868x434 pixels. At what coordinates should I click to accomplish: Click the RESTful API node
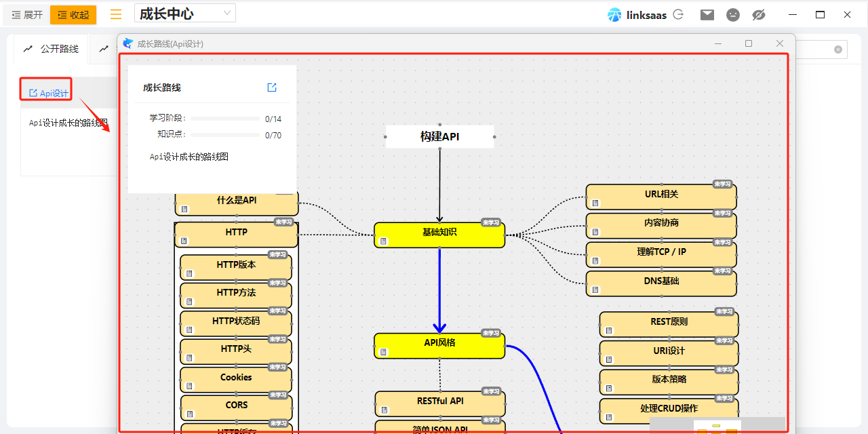[440, 404]
